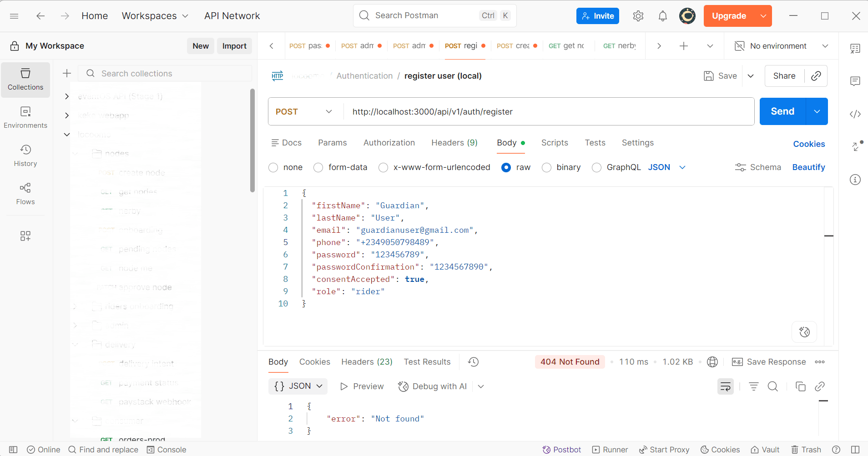Viewport: 868px width, 456px height.
Task: Select x-www-form-urlencoded body type
Action: (384, 168)
